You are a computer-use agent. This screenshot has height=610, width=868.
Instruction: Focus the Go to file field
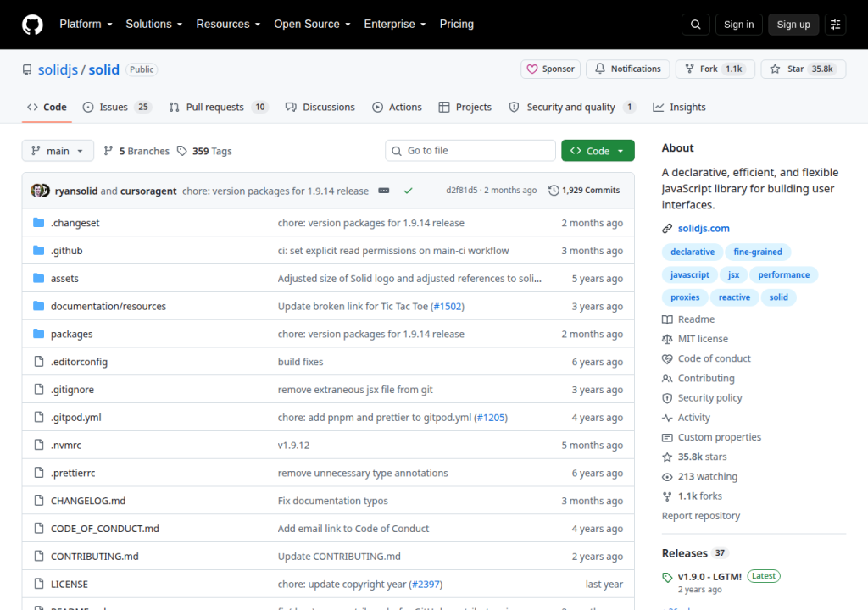(x=470, y=151)
